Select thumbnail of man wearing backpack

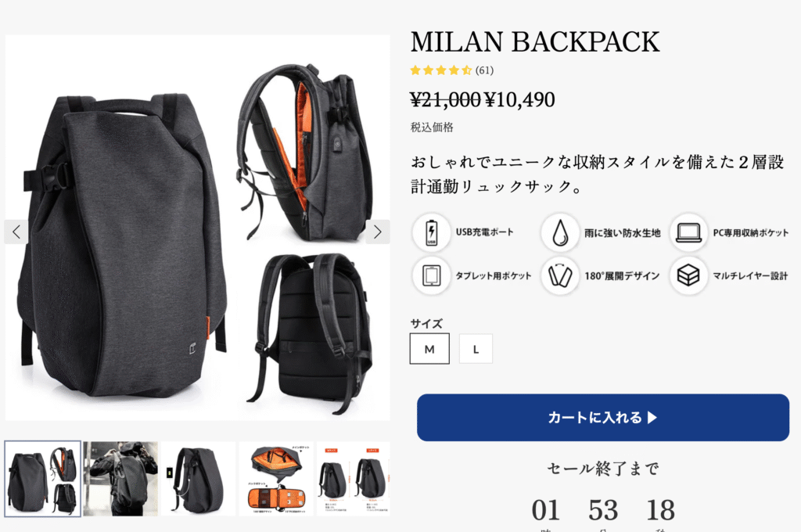coord(120,479)
